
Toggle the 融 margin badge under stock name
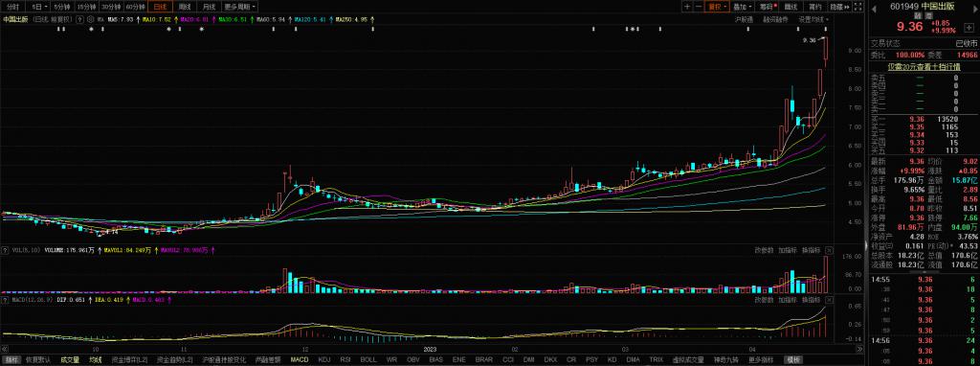click(918, 15)
